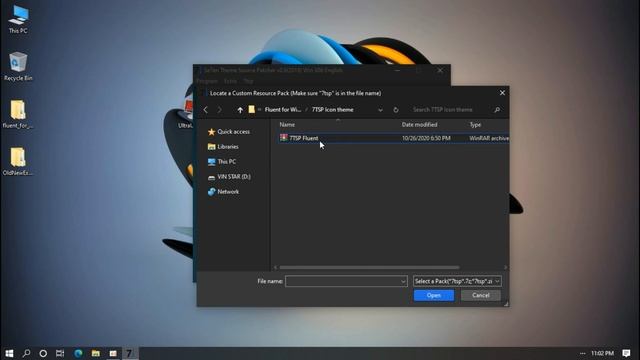The width and height of the screenshot is (640, 360).
Task: Open the Select a Pack file type dropdown
Action: point(457,281)
